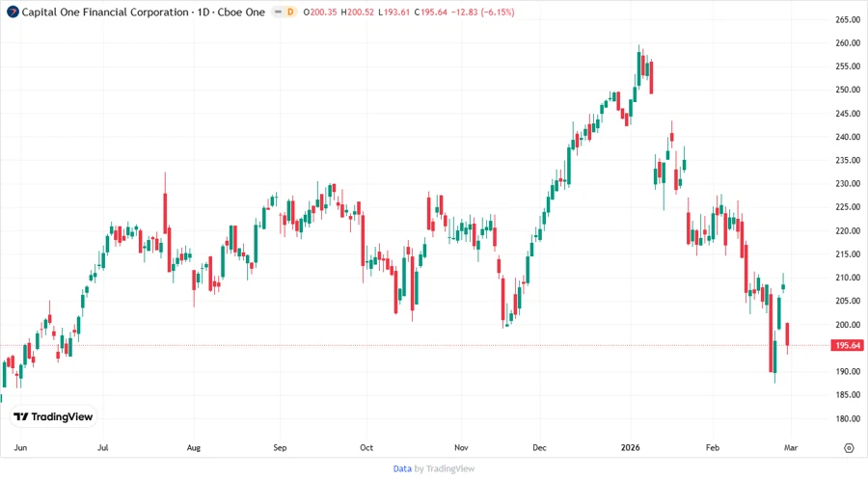The image size is (868, 480).
Task: Click the 230.00 price axis label
Action: coord(848,183)
